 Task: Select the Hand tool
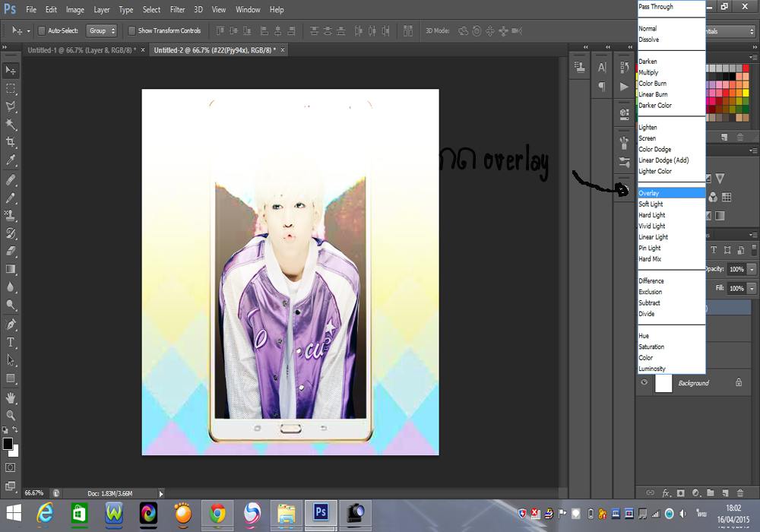coord(11,397)
